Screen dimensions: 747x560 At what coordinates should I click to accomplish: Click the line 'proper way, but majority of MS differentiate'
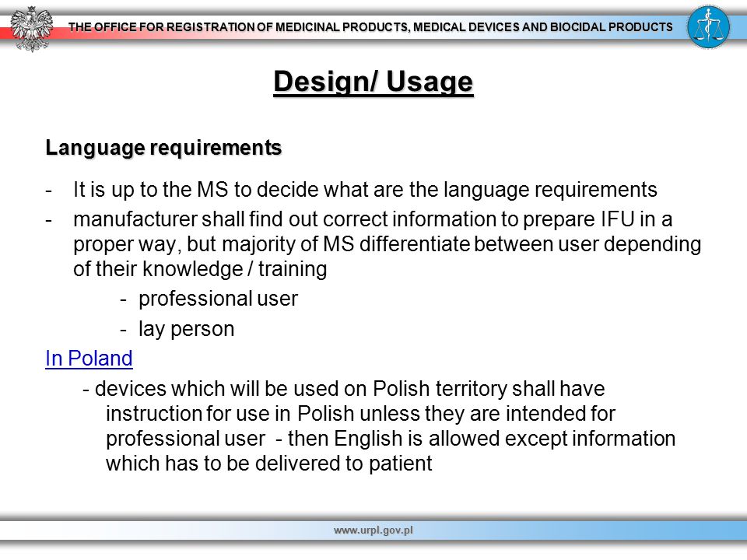pyautogui.click(x=387, y=244)
